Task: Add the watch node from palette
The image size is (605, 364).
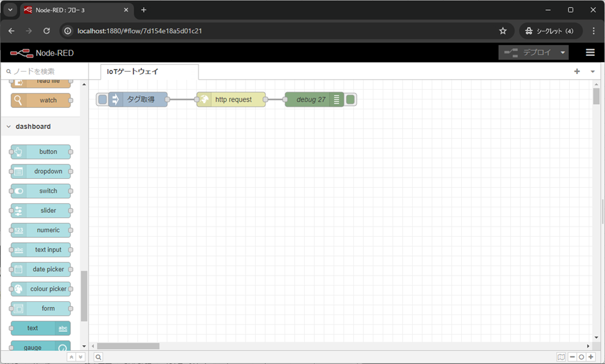Action: 41,100
